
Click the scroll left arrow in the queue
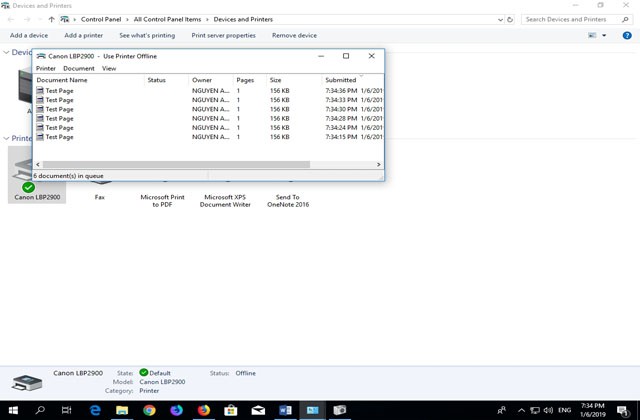(38, 164)
